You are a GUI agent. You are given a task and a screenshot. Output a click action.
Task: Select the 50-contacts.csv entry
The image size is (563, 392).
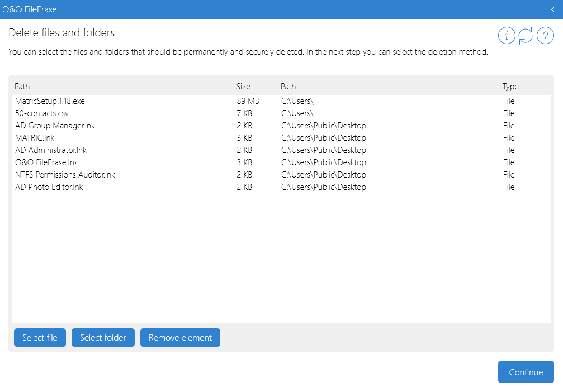pos(42,113)
